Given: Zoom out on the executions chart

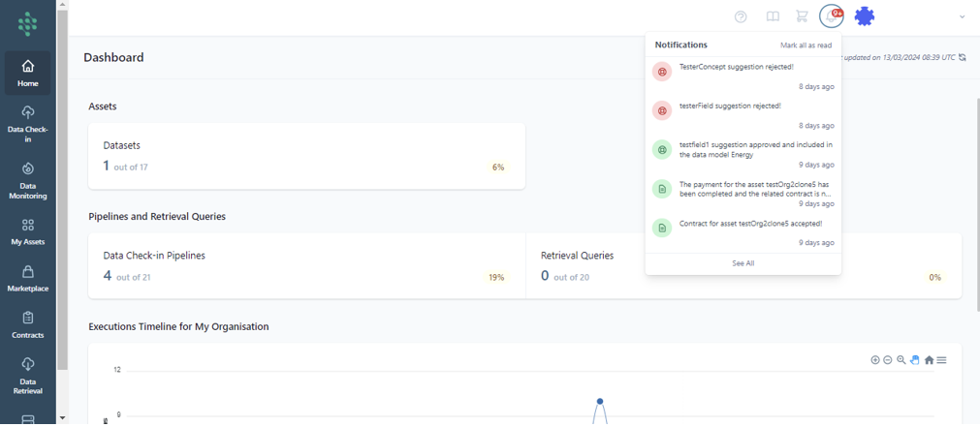Looking at the screenshot, I should pos(888,360).
